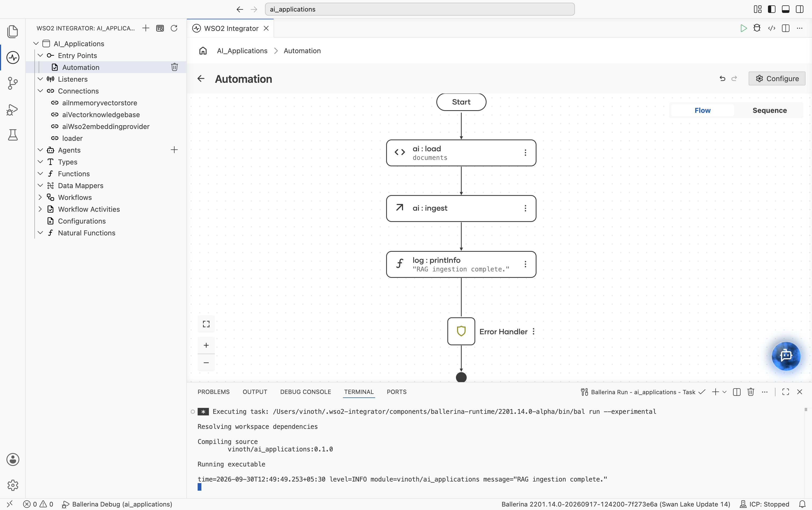The width and height of the screenshot is (812, 510).
Task: Open the Testing flask view
Action: (x=13, y=135)
